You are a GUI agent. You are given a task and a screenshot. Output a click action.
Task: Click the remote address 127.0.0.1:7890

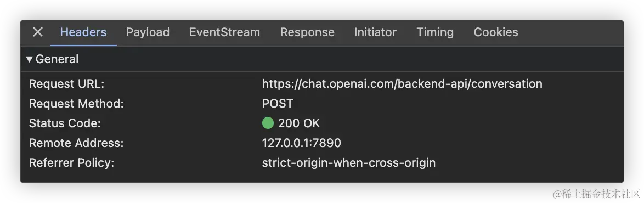click(x=302, y=143)
